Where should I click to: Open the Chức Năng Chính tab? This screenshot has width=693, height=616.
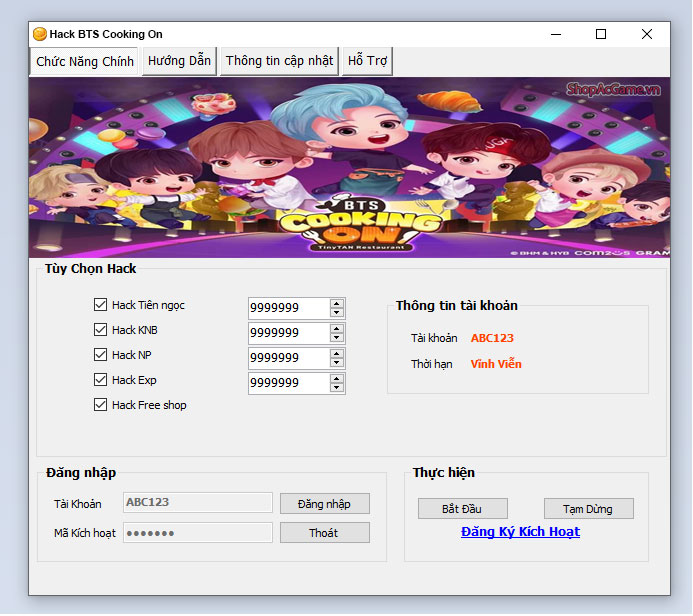[x=85, y=61]
